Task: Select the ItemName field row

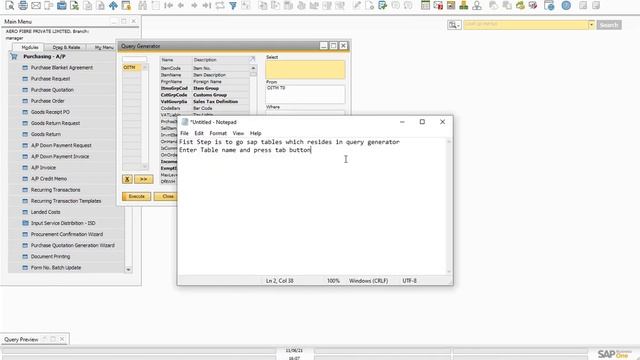Action: [204, 75]
